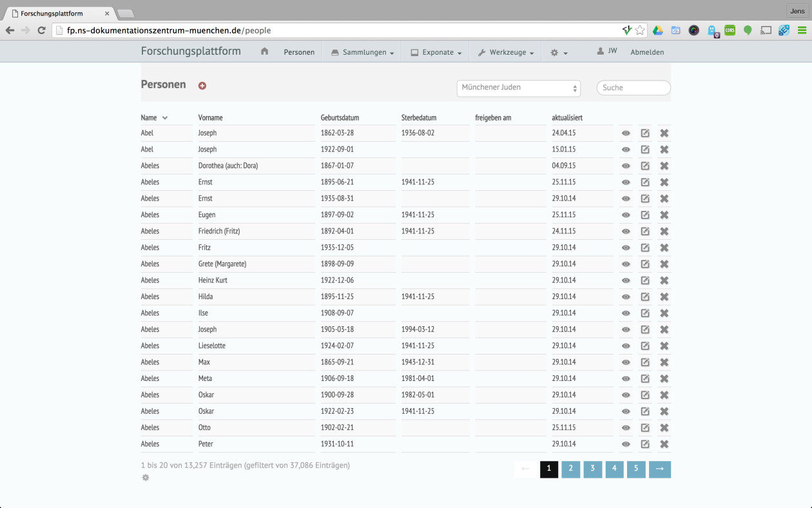812x508 pixels.
Task: Reload the page in the browser
Action: [x=42, y=30]
